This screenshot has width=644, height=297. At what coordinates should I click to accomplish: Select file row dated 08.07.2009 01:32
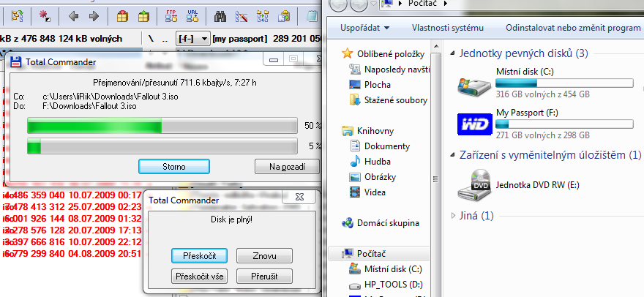(x=72, y=219)
